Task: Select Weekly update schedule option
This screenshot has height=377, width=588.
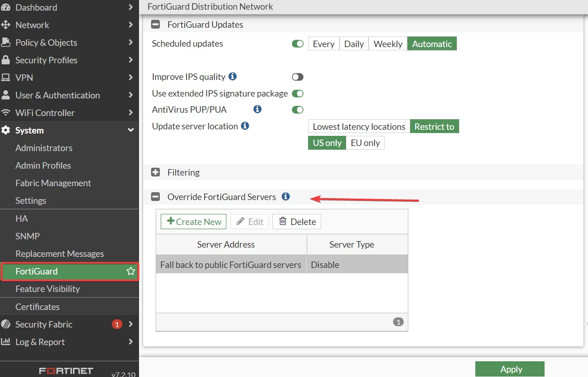Action: pos(388,44)
